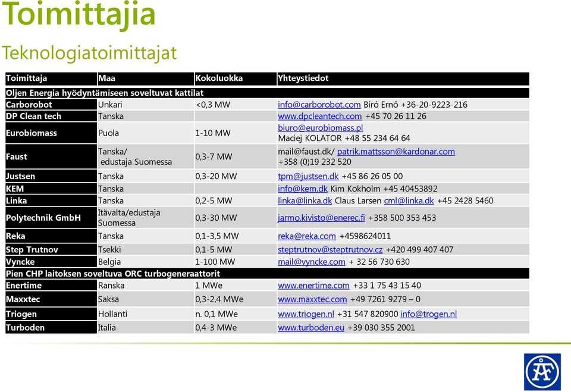571x392 pixels.
Task: Click the linka@linka.dk link
Action: pos(305,200)
